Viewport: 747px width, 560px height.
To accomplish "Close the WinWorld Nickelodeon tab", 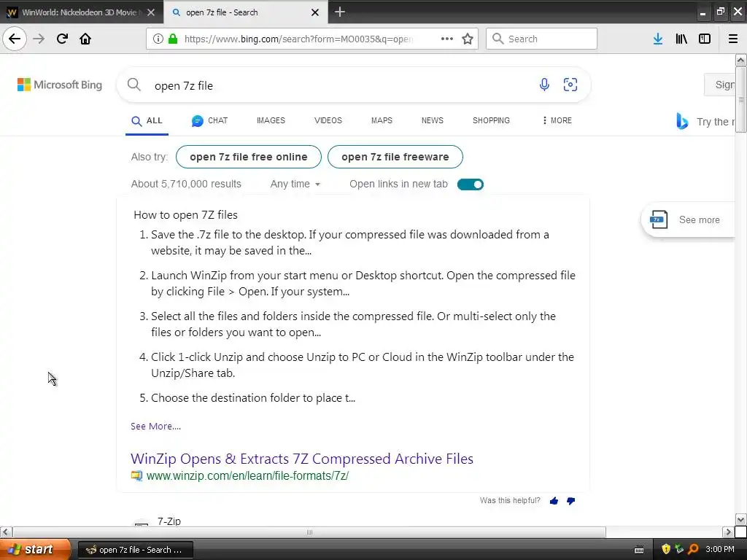I will 151,12.
